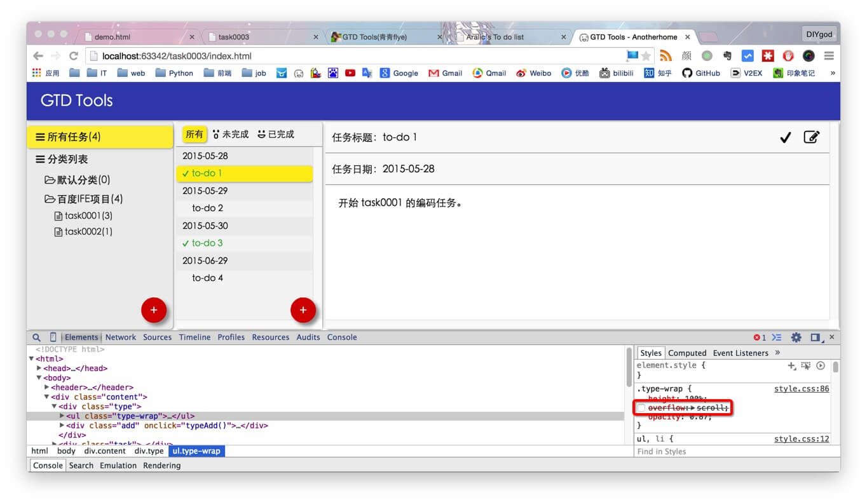This screenshot has height=504, width=867.
Task: Click the Find in Styles input field
Action: pyautogui.click(x=731, y=452)
